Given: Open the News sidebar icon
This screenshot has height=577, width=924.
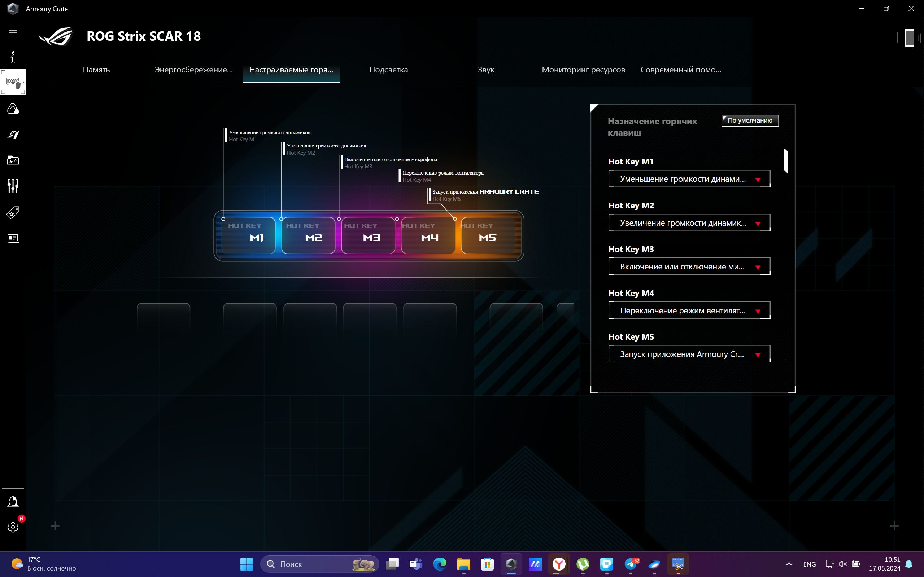Looking at the screenshot, I should coord(13,238).
